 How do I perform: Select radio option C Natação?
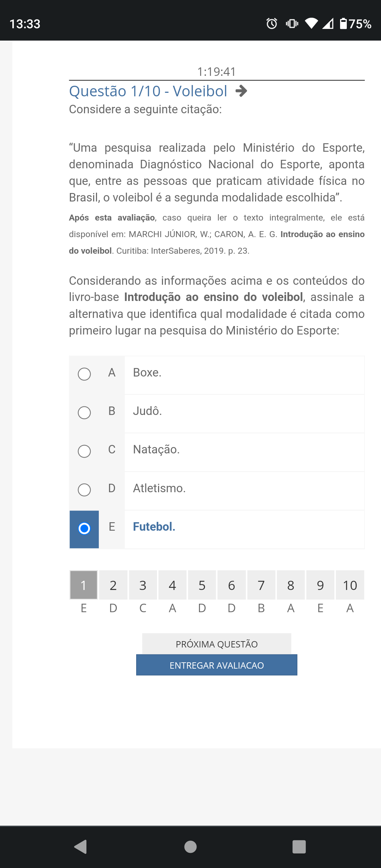click(x=84, y=451)
